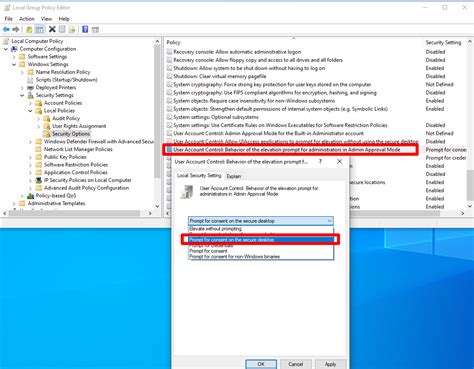Open the View menu
The width and height of the screenshot is (474, 369).
coord(46,19)
